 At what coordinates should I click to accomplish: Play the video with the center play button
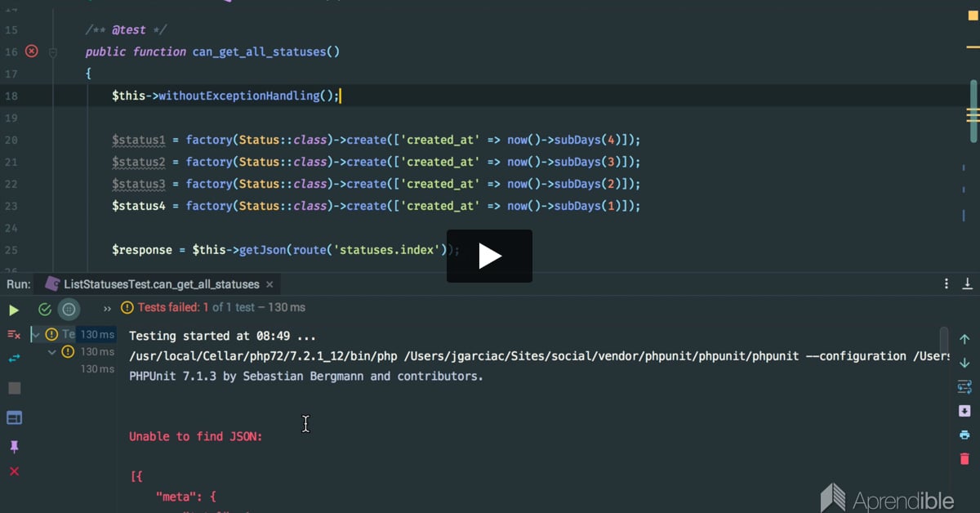[489, 256]
